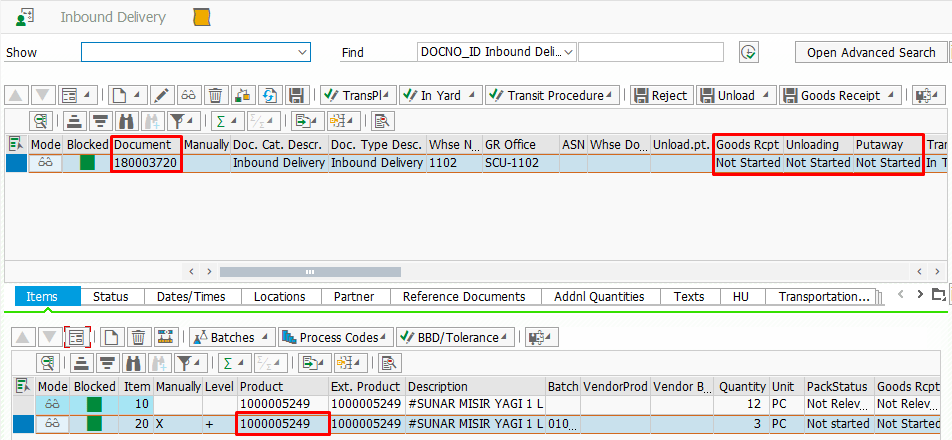Click the refresh icon in header toolbar

click(x=268, y=96)
